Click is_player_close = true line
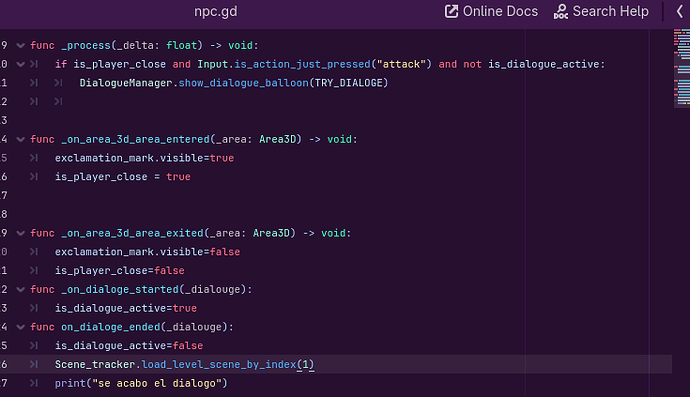 coord(123,177)
